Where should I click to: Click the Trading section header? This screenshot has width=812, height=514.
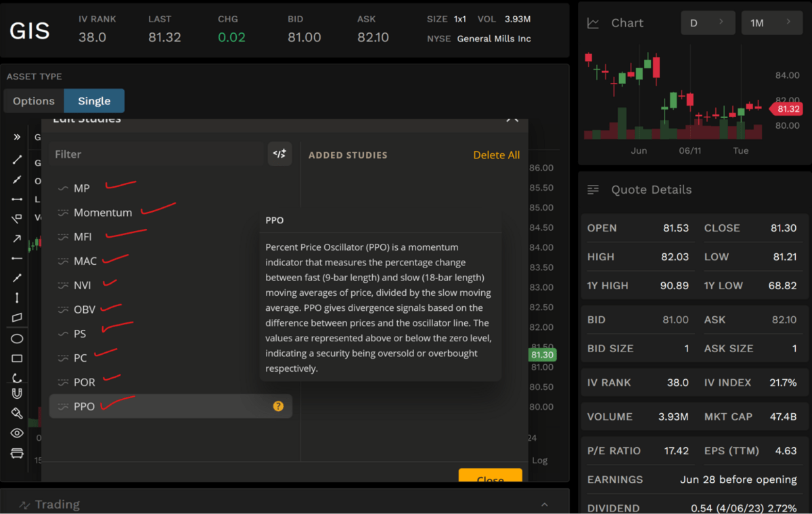[284, 505]
